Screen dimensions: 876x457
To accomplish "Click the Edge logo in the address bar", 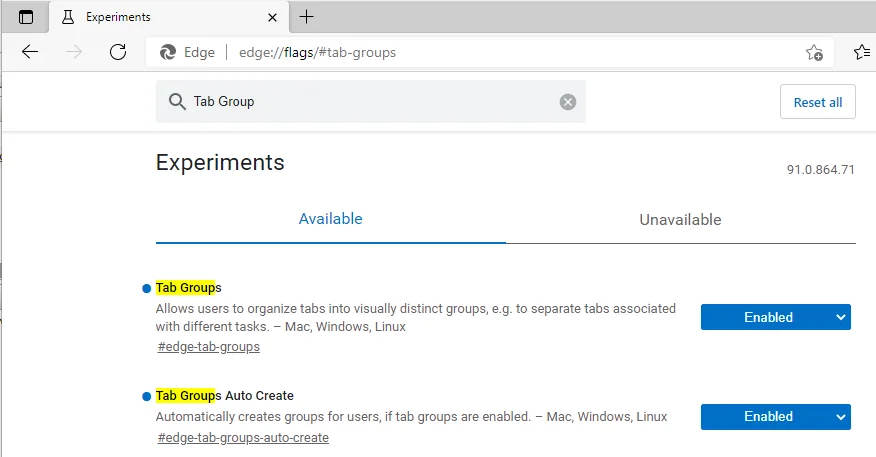I will point(168,52).
